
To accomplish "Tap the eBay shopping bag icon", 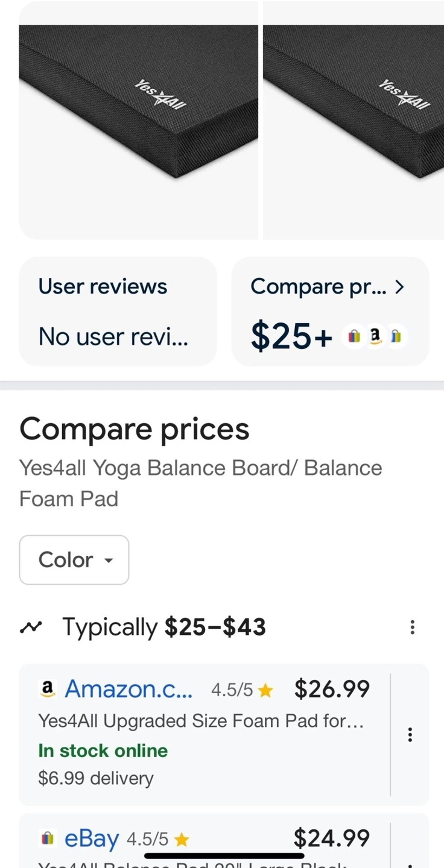I will [47, 838].
